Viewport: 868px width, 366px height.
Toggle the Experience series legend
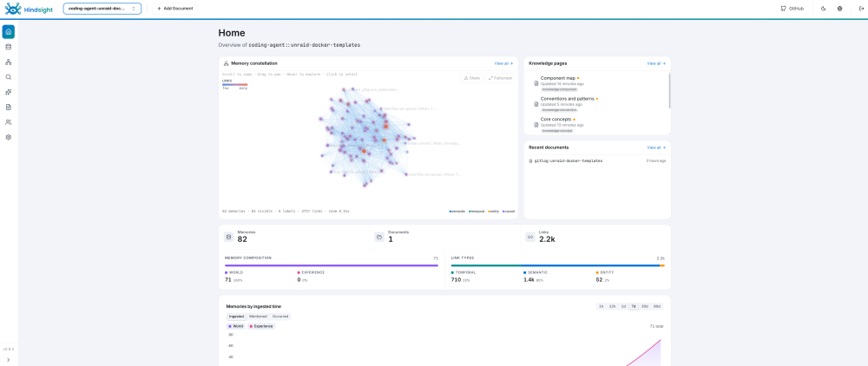[x=262, y=326]
